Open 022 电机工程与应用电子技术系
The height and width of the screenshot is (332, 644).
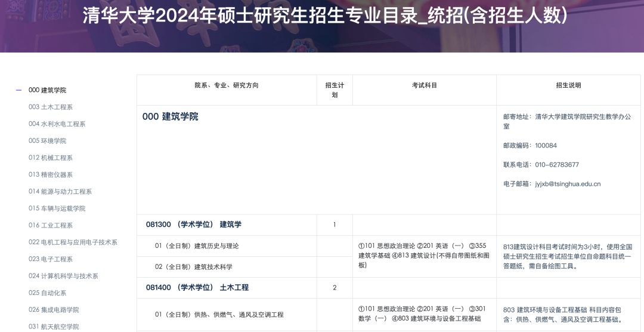coord(73,242)
